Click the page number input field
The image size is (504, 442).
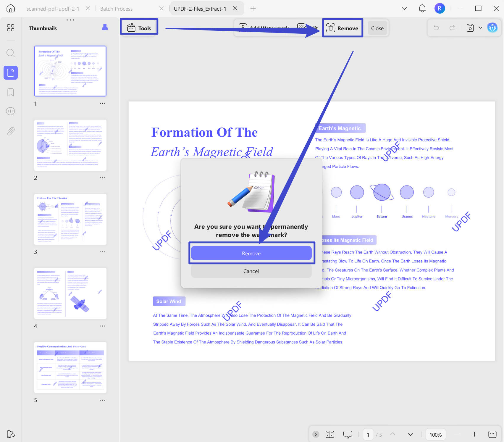pos(368,434)
